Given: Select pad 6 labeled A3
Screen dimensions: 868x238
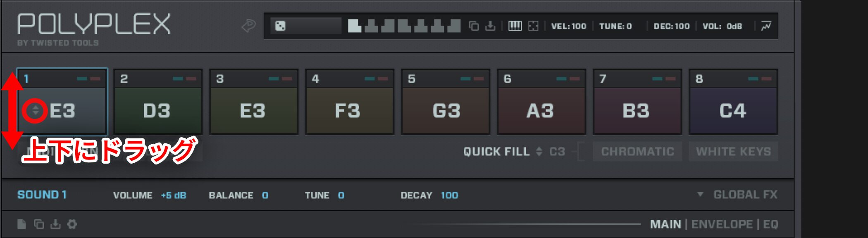Looking at the screenshot, I should [541, 102].
